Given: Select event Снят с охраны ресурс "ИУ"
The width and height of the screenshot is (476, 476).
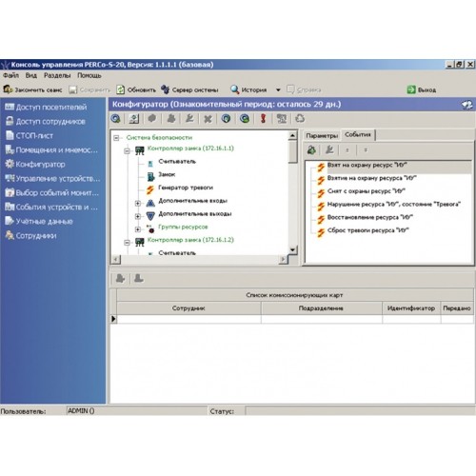Looking at the screenshot, I should (x=367, y=191).
